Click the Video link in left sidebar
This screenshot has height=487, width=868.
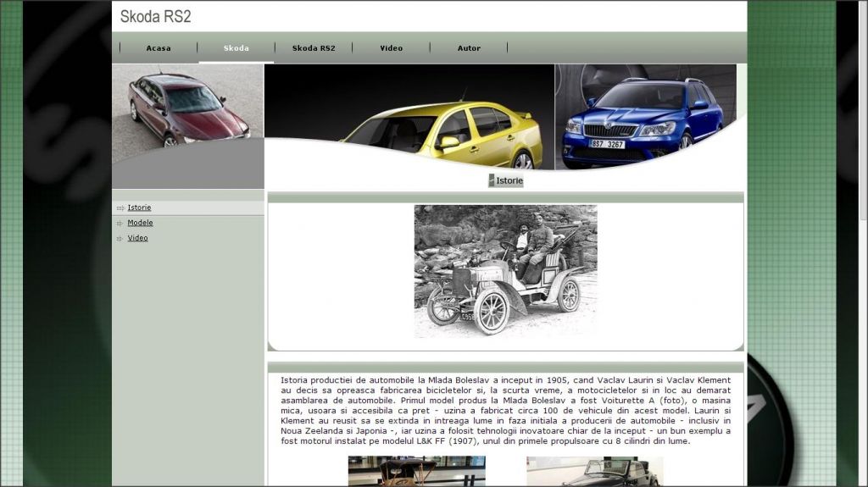tap(137, 238)
